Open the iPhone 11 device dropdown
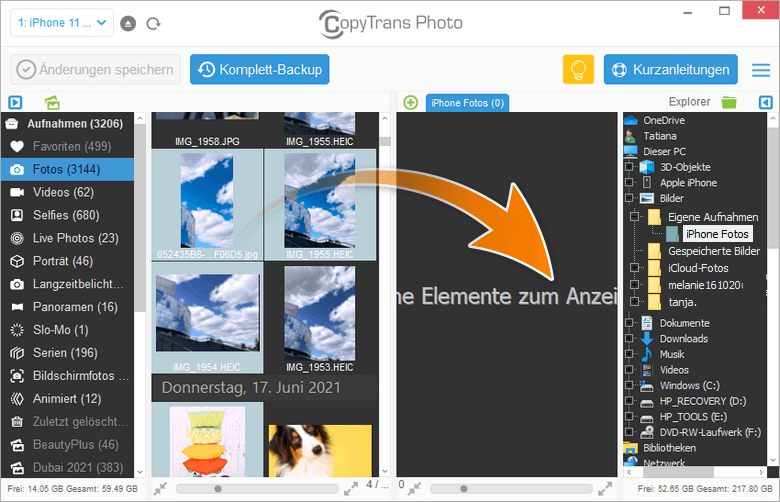This screenshot has width=780, height=502. coord(62,23)
